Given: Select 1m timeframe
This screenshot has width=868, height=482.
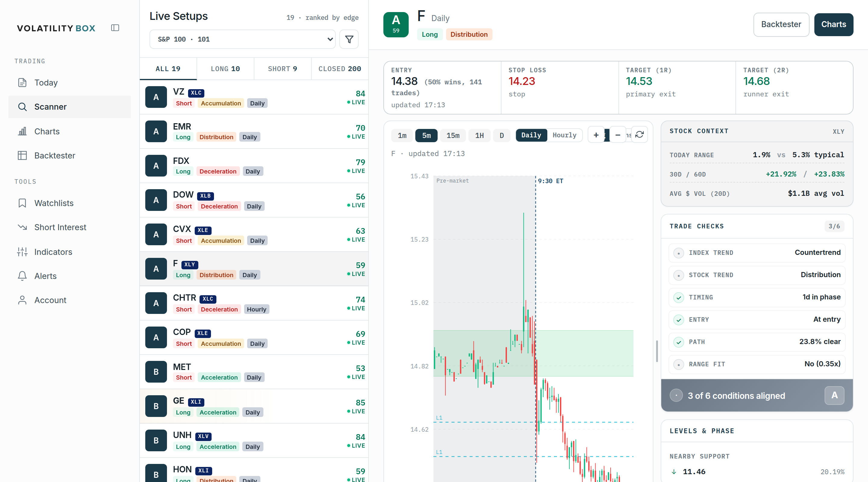Looking at the screenshot, I should pyautogui.click(x=402, y=135).
